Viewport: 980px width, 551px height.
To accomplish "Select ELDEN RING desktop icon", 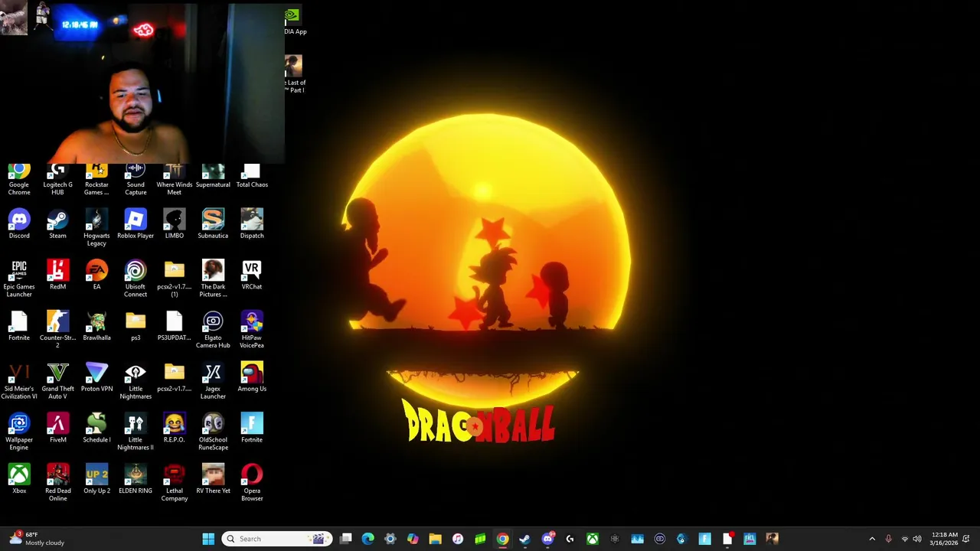I will 136,479.
